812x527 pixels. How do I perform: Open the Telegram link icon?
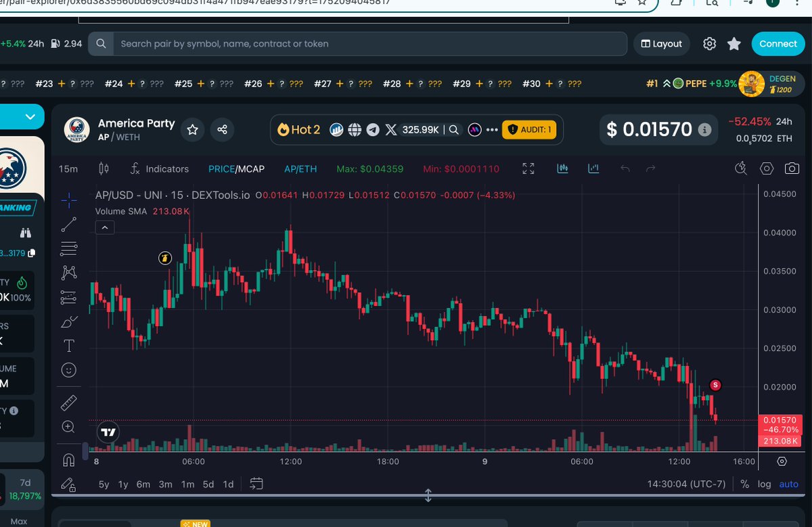373,129
